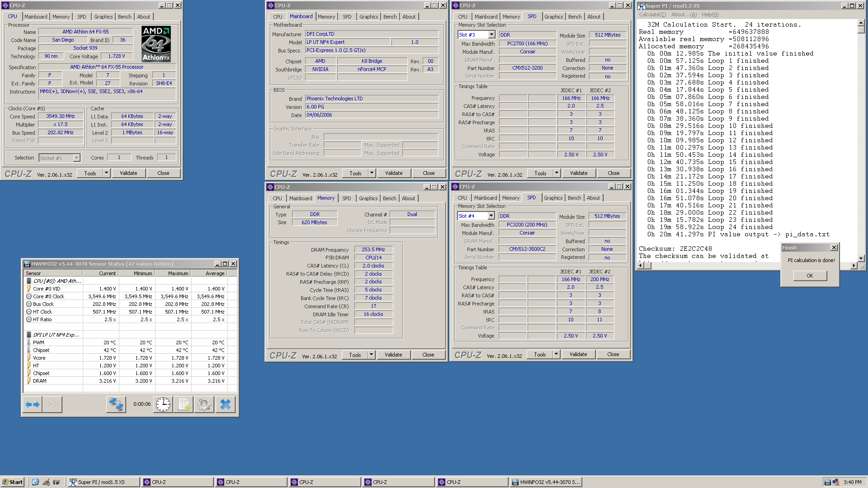
Task: Click taskbar clock showing 3:40 PM
Action: click(853, 482)
